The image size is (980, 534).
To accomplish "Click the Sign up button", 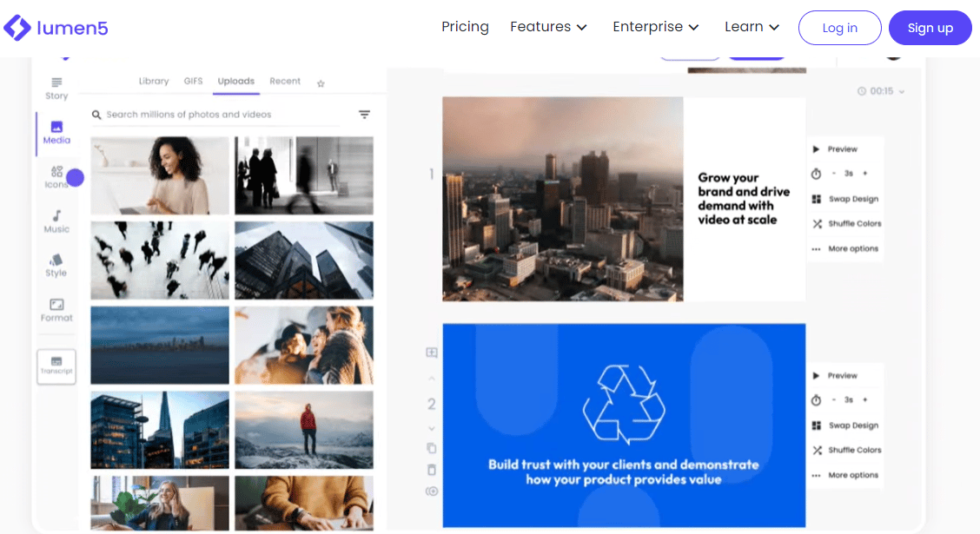I will [930, 28].
